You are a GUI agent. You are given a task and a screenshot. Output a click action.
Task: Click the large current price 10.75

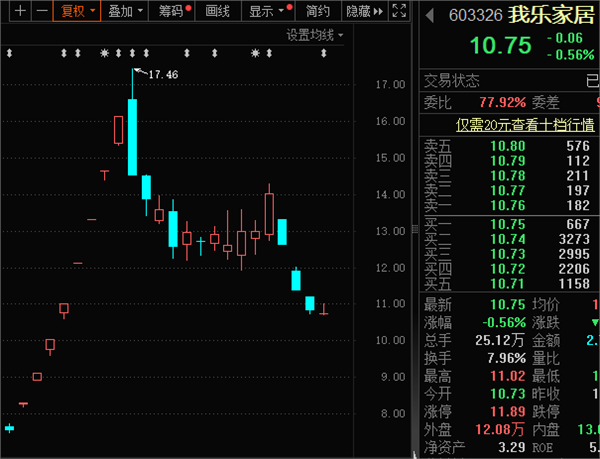(x=501, y=45)
